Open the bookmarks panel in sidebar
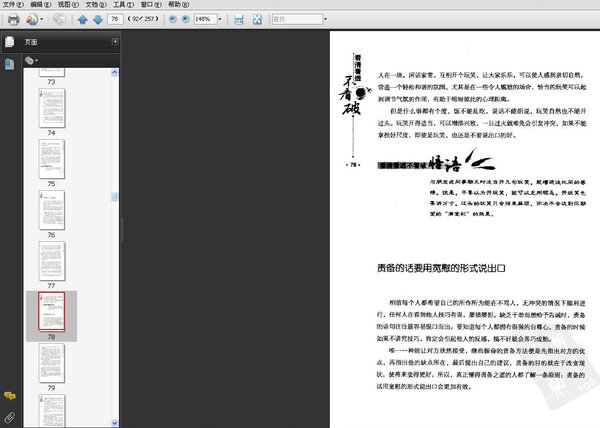600x428 pixels. click(9, 64)
